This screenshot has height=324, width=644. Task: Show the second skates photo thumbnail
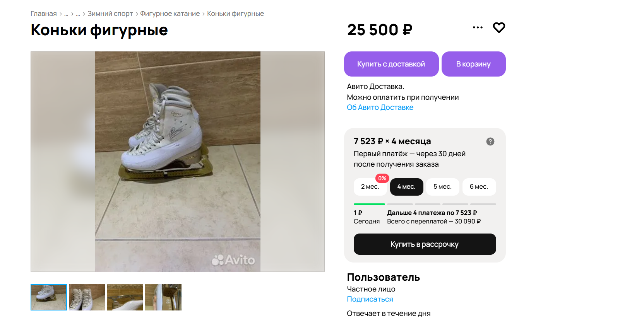87,297
